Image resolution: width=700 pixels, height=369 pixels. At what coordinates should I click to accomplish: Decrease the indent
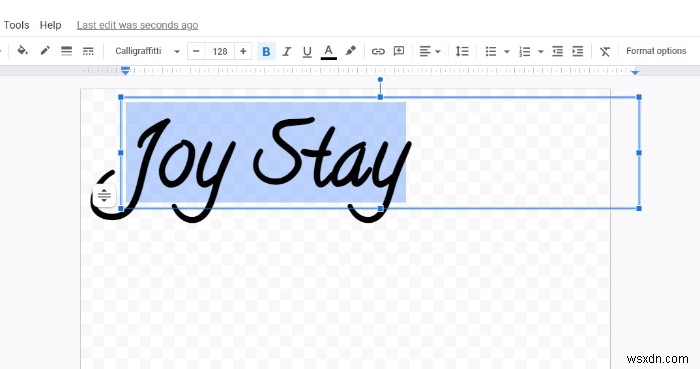pyautogui.click(x=557, y=51)
